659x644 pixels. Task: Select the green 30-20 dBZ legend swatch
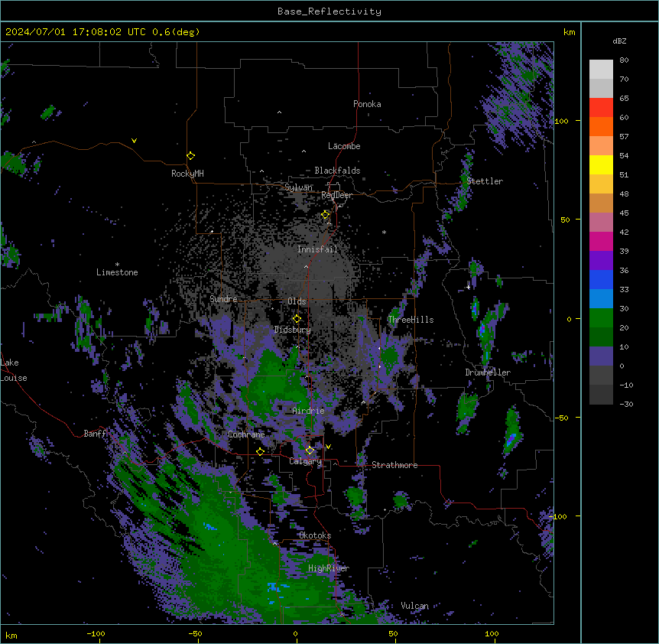coord(601,318)
